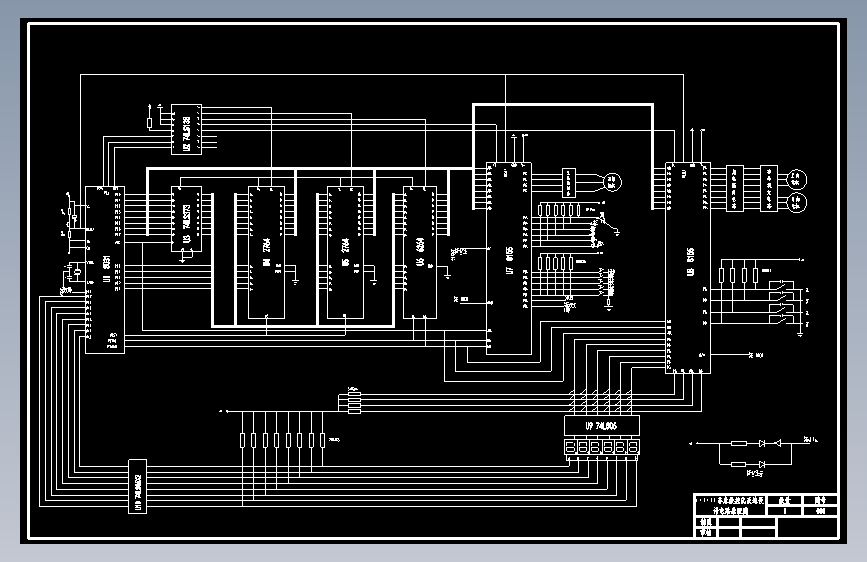Select the second tall driver box right of U8
Screen dimensions: 867x562
[x=769, y=189]
